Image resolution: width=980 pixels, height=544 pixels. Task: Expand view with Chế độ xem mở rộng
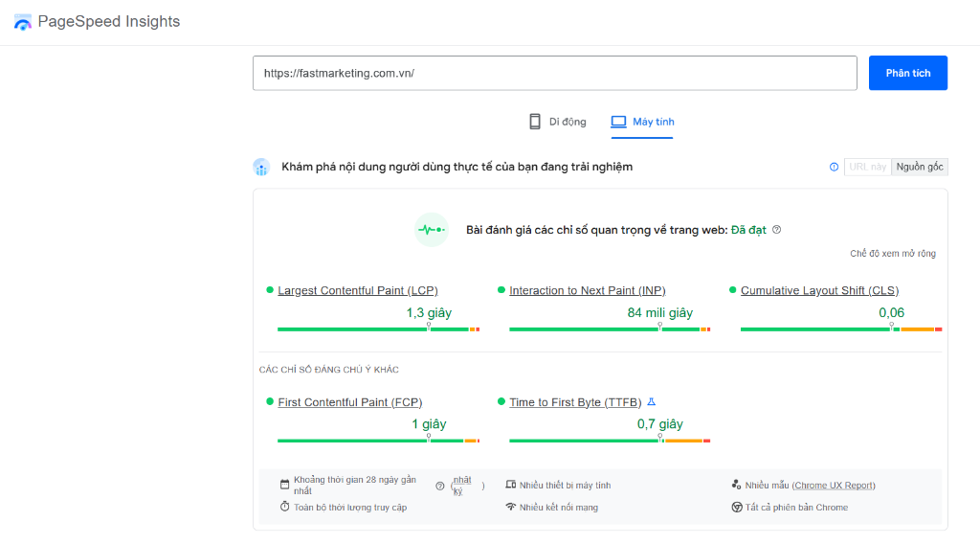click(893, 253)
